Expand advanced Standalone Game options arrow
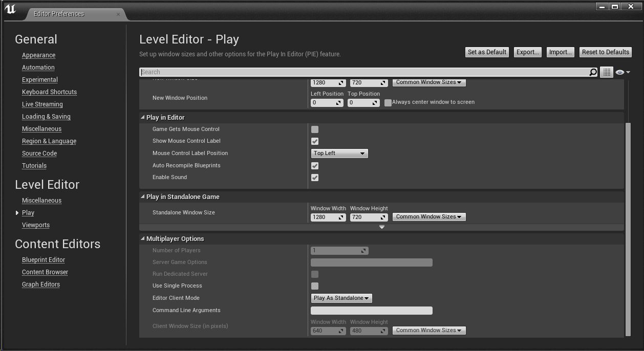Image resolution: width=644 pixels, height=351 pixels. tap(381, 227)
